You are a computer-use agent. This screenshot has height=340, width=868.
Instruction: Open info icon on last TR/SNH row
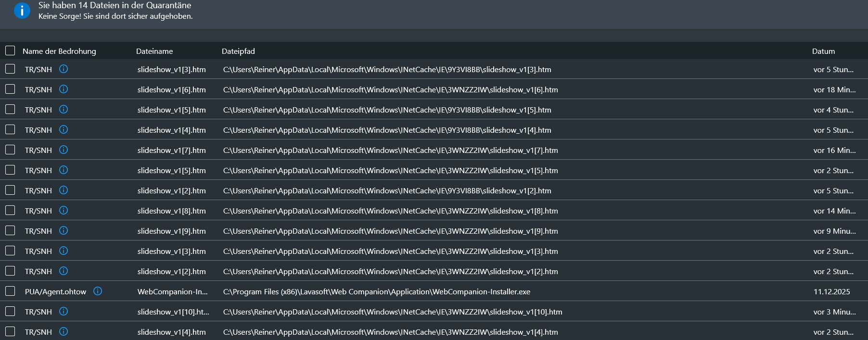click(64, 331)
